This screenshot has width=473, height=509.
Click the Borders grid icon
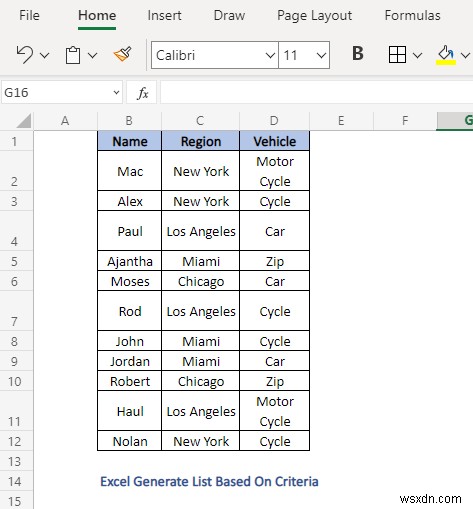coord(397,54)
